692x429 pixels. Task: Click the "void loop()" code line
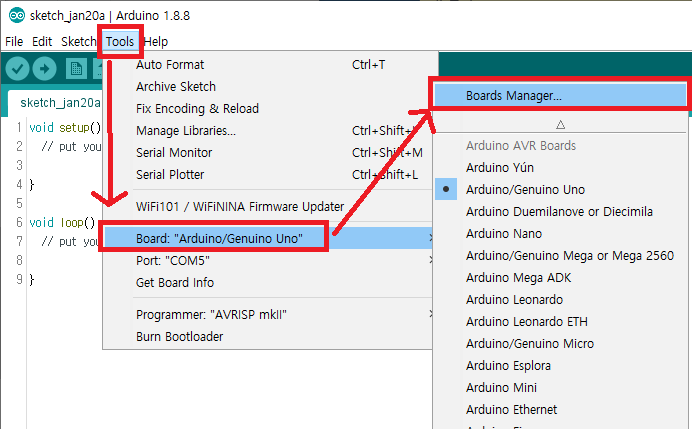62,222
